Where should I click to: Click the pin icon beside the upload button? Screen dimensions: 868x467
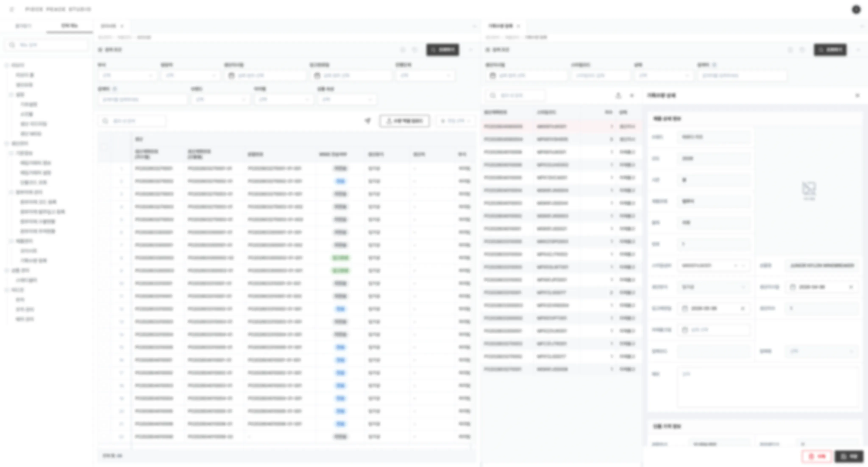(x=368, y=121)
